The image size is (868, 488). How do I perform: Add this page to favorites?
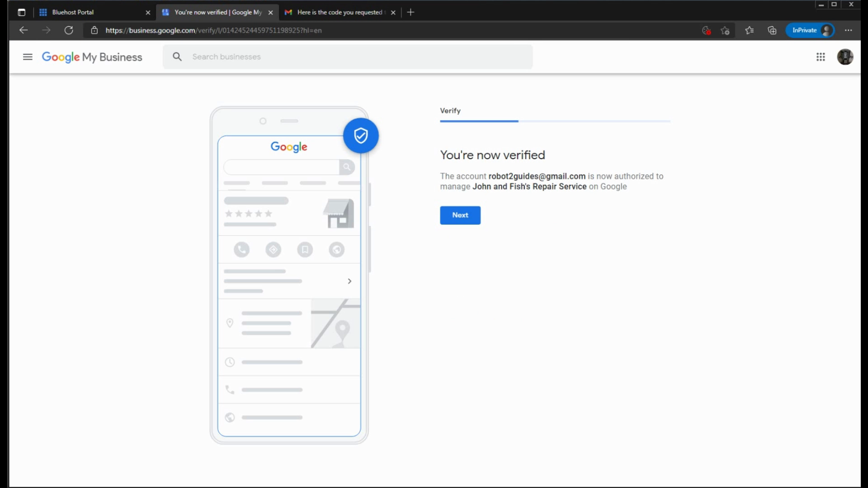(725, 30)
